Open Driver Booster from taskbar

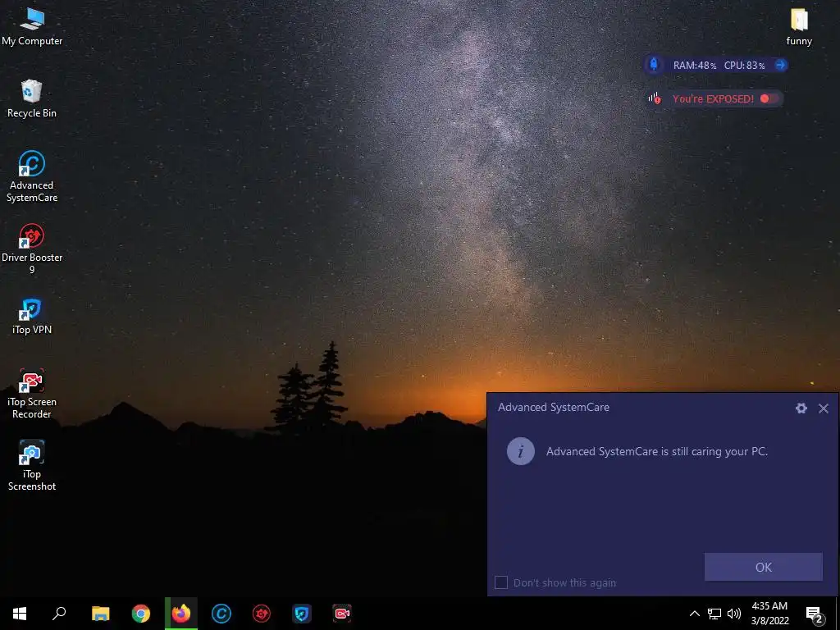pyautogui.click(x=262, y=614)
